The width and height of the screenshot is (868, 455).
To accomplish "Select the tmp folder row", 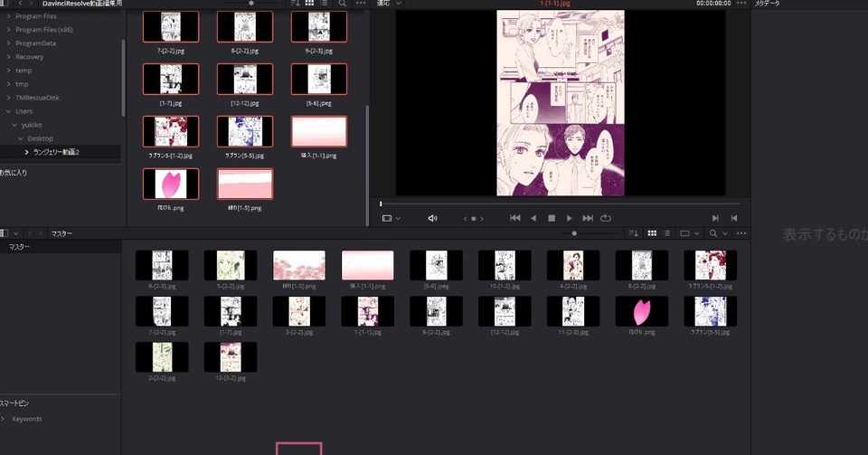I will point(61,84).
